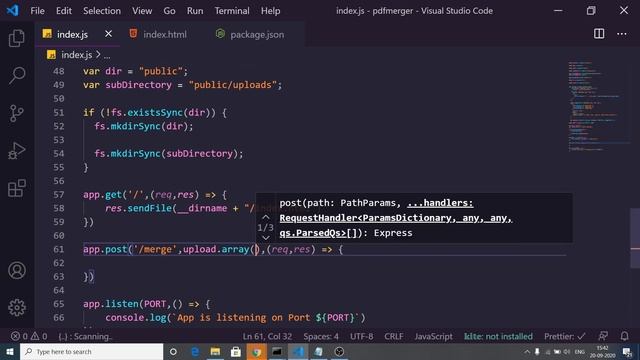Click existsSync on line 51
The height and width of the screenshot is (360, 640).
click(x=155, y=112)
